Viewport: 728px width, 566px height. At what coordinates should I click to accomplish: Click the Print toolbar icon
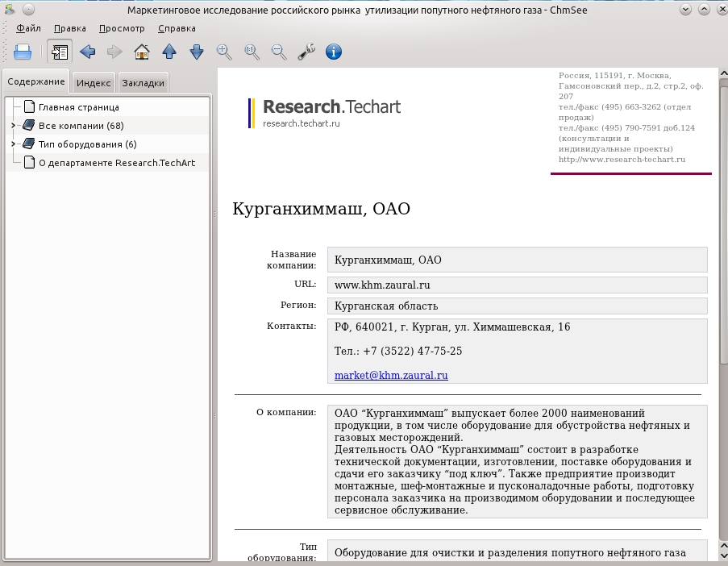coord(23,52)
